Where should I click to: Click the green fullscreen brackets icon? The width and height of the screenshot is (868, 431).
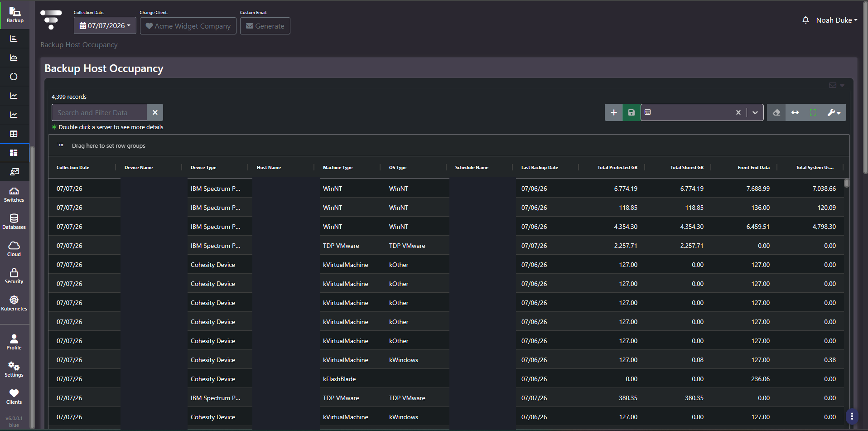coord(813,112)
